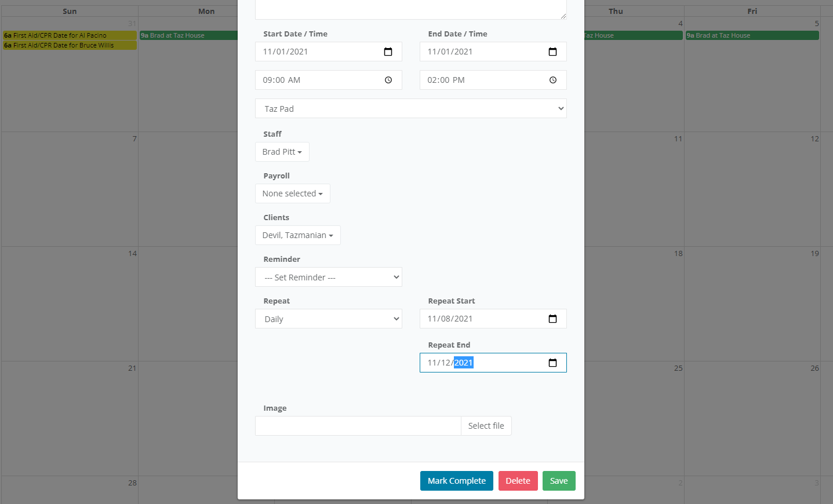
Task: Open the End Date calendar picker icon
Action: pos(552,52)
